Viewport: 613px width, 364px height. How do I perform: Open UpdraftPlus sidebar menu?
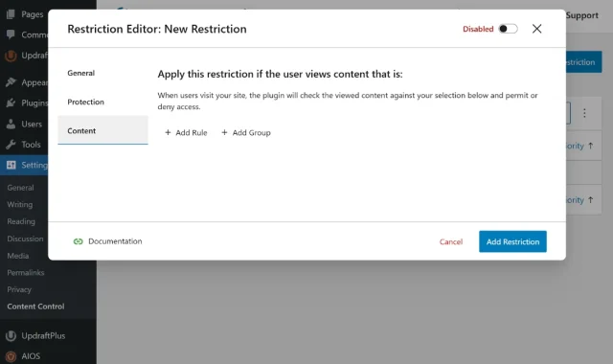click(43, 336)
